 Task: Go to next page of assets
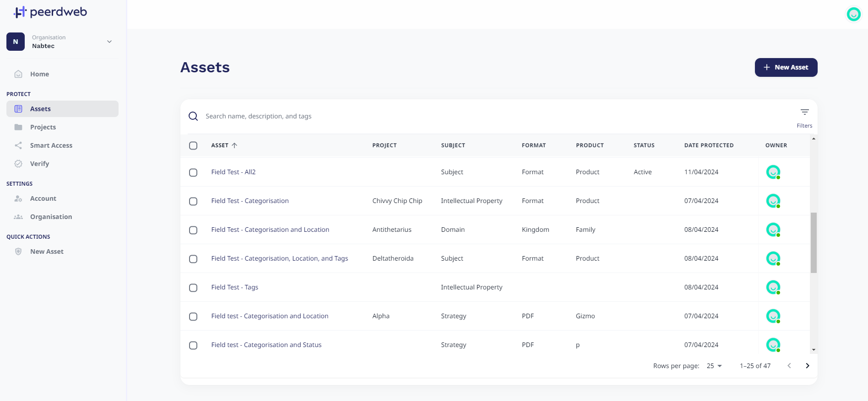coord(808,366)
